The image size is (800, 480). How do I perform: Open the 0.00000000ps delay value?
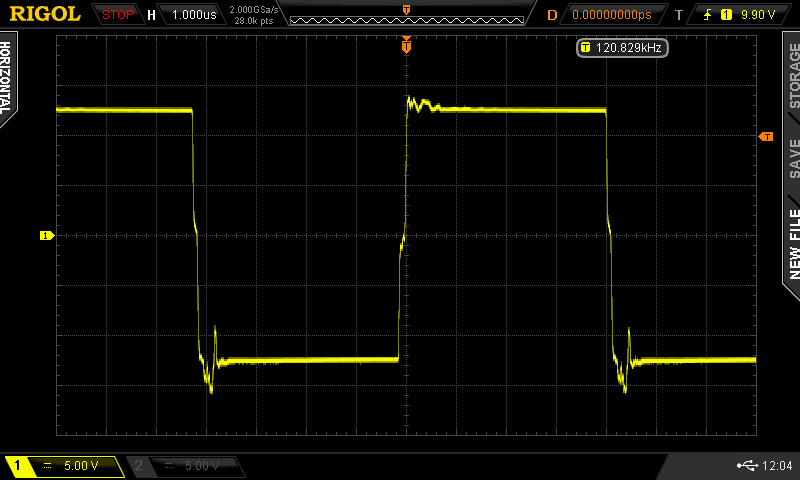pyautogui.click(x=611, y=15)
